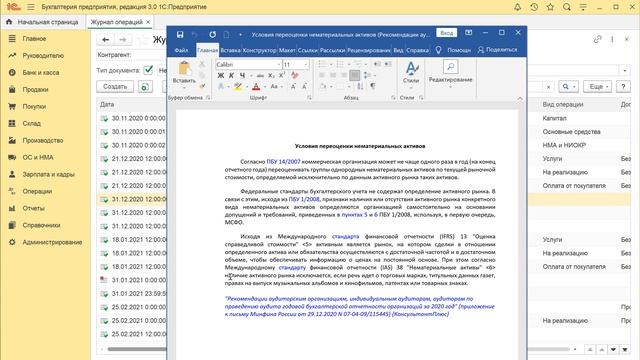
Task: Open 1C history clock icon
Action: click(534, 7)
